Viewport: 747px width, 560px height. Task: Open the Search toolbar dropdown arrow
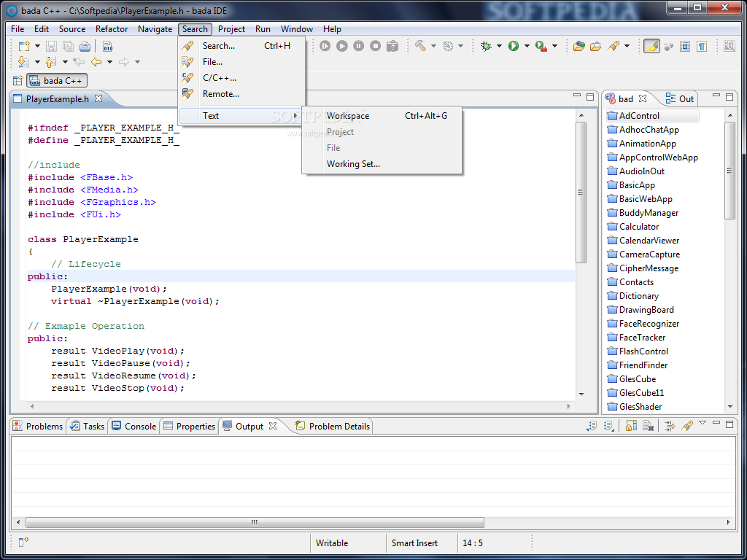pos(627,46)
